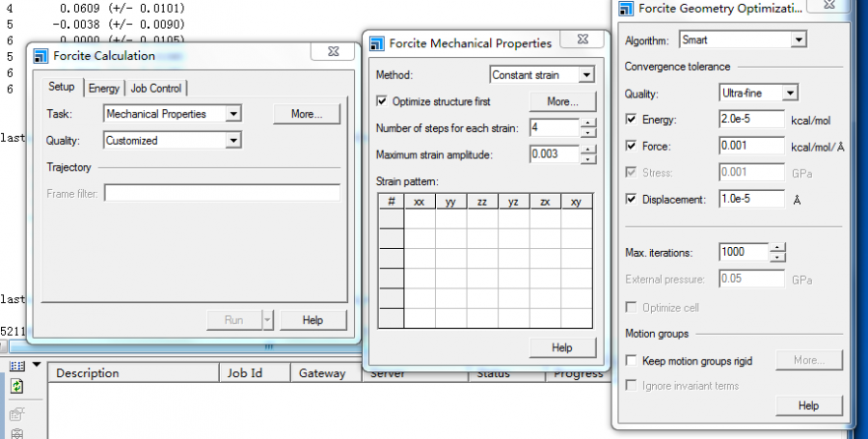This screenshot has width=868, height=439.
Task: Click the Stress tolerance field
Action: tap(751, 172)
